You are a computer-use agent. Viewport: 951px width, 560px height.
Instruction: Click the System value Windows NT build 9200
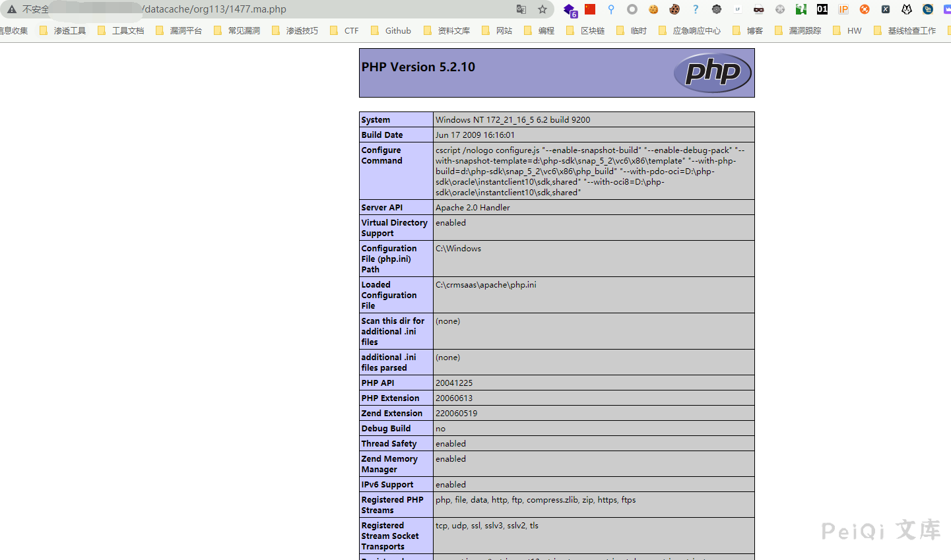[x=513, y=119]
